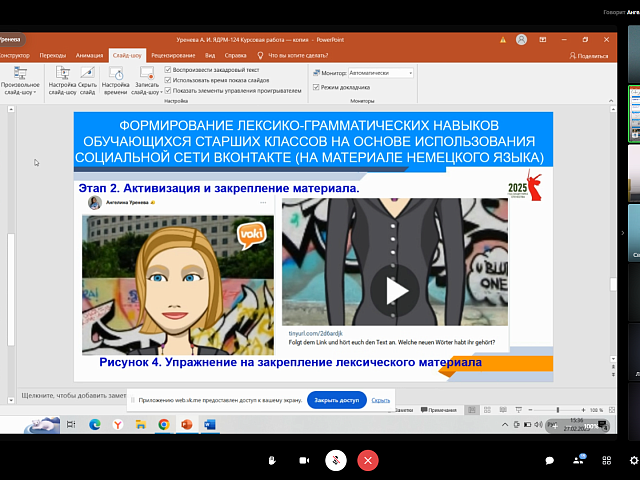Switch to Анимация ribbon tab
The image size is (640, 480).
pos(89,56)
